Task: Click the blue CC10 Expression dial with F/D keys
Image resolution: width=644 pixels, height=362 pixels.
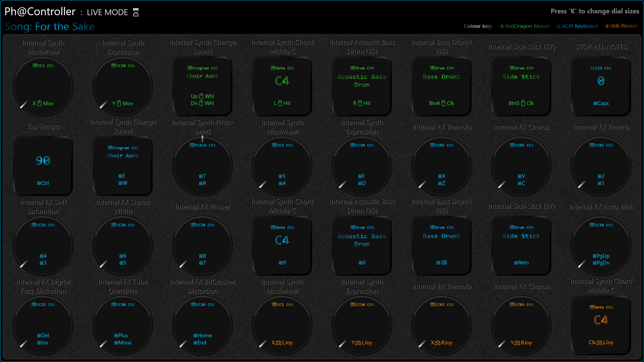Action: coord(362,166)
